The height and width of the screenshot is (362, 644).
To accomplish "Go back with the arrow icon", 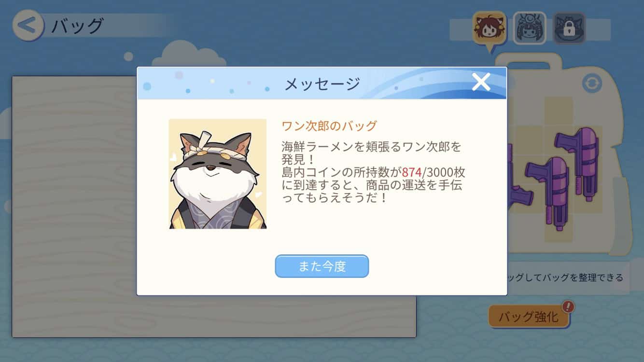I will click(28, 26).
